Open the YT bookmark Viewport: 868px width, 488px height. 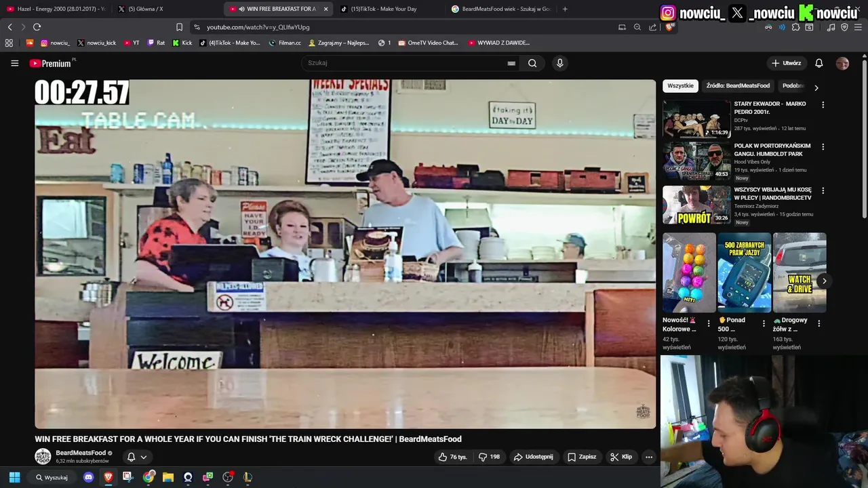click(131, 43)
